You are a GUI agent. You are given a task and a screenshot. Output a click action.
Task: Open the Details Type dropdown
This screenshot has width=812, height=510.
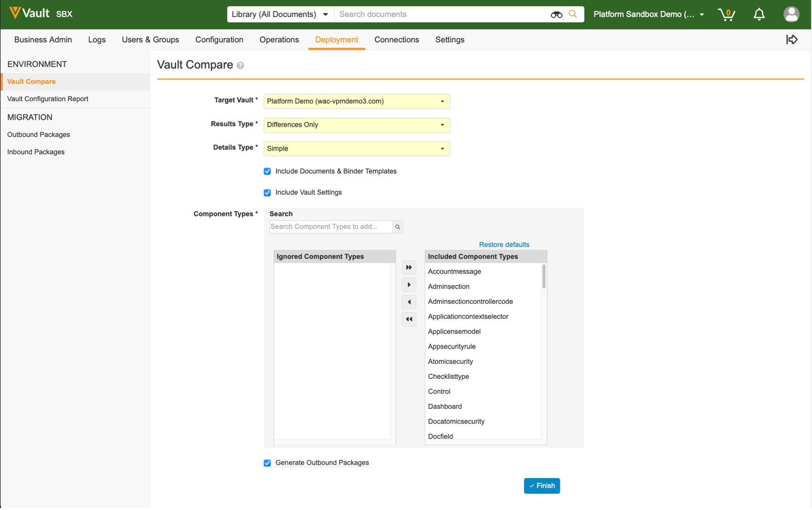[x=357, y=149]
